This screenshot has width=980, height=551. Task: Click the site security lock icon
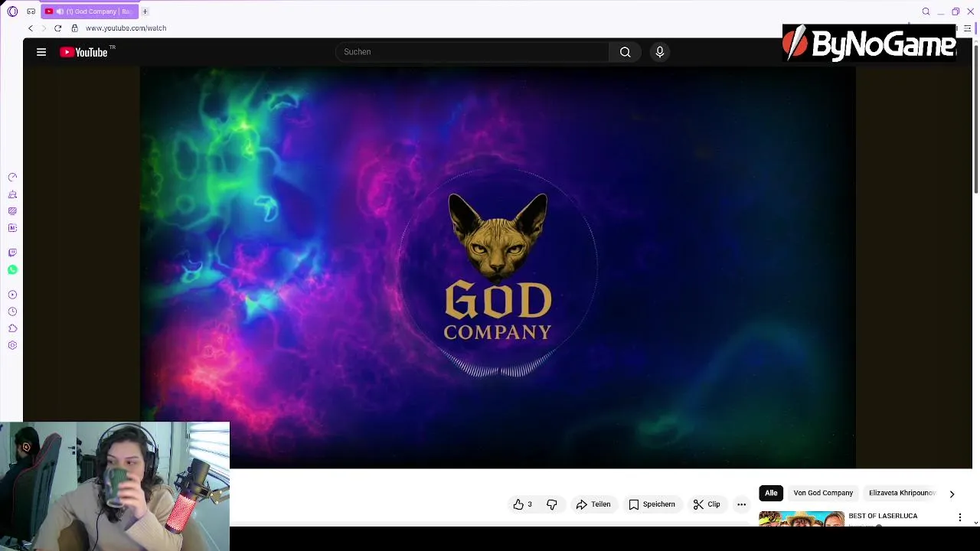(74, 28)
